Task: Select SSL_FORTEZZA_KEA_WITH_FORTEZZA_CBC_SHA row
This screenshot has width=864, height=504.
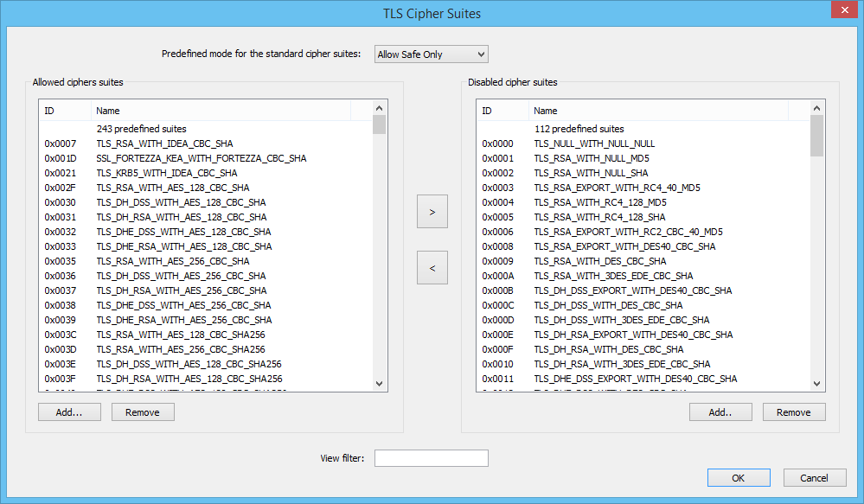Action: pos(206,158)
